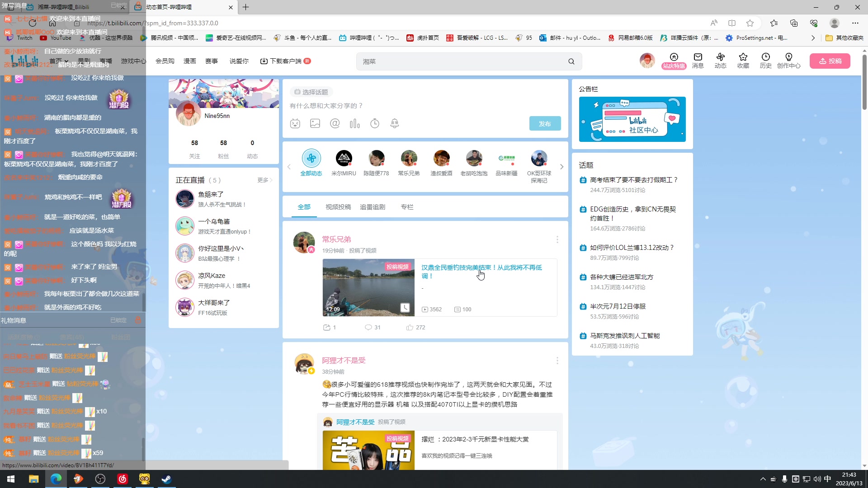Open the 腾讯视频 bookmark
This screenshot has height=488, width=868.
[170, 38]
